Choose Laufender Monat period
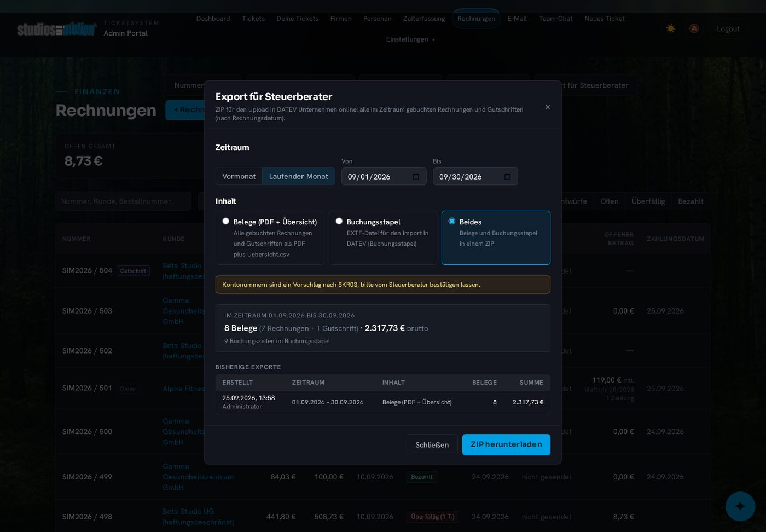Viewport: 766px width, 532px height. pyautogui.click(x=299, y=176)
